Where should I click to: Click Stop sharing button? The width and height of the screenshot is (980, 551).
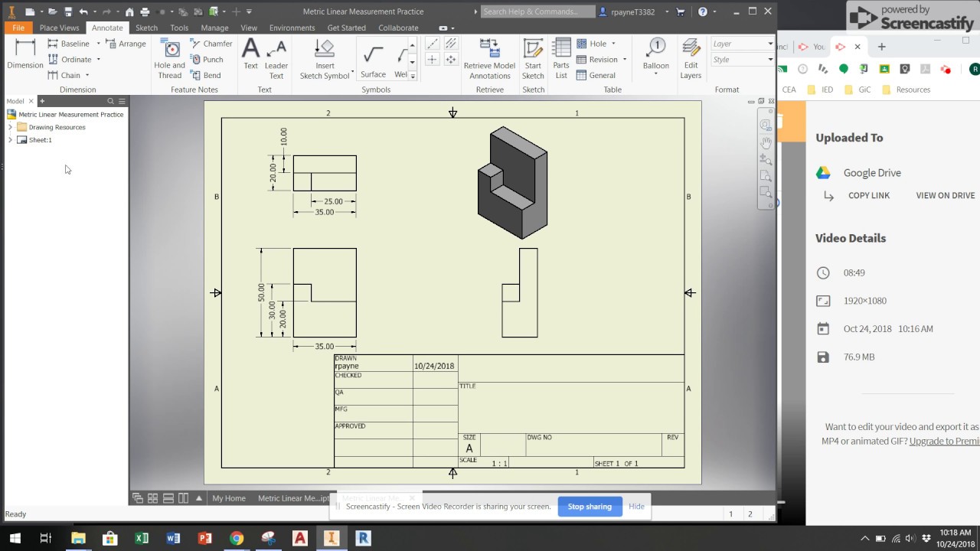[x=590, y=507]
